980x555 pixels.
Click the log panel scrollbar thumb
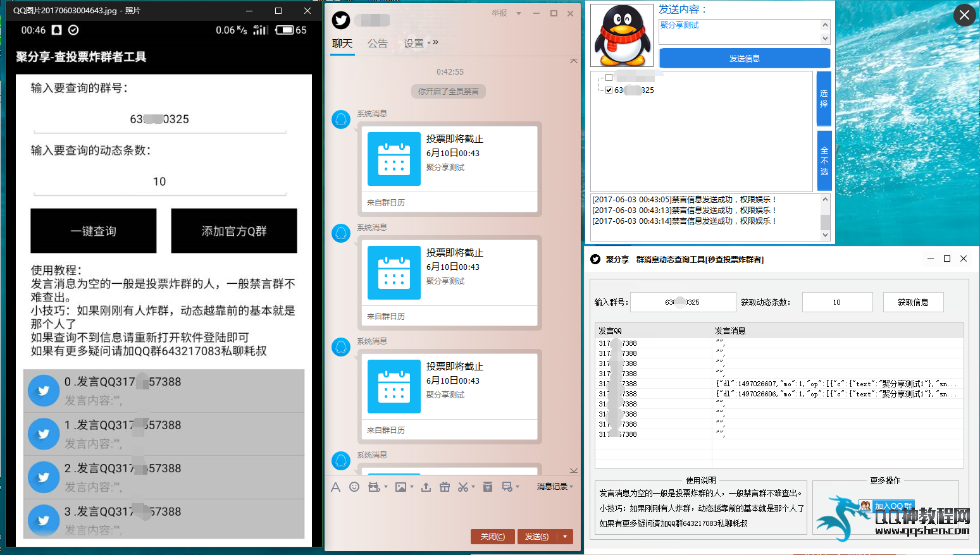coord(825,223)
